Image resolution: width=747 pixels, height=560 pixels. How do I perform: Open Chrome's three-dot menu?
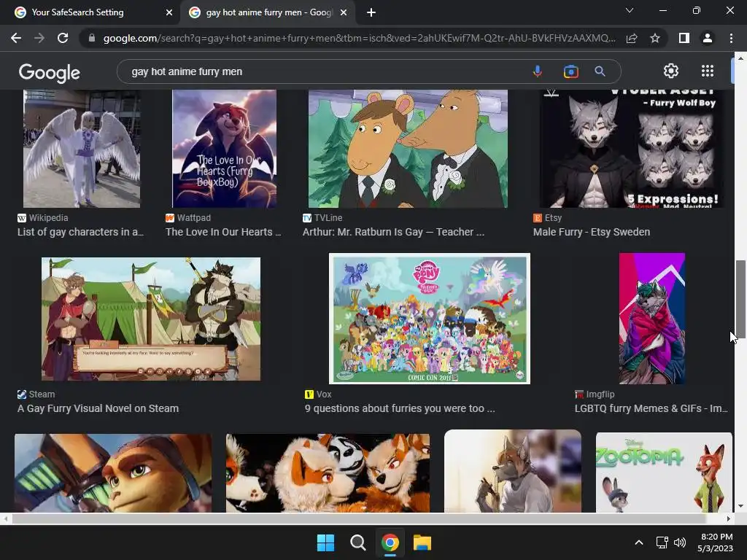pos(731,38)
